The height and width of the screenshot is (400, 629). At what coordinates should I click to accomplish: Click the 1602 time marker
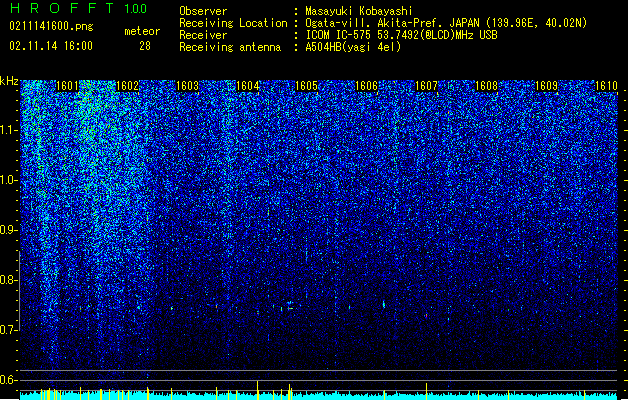[127, 86]
